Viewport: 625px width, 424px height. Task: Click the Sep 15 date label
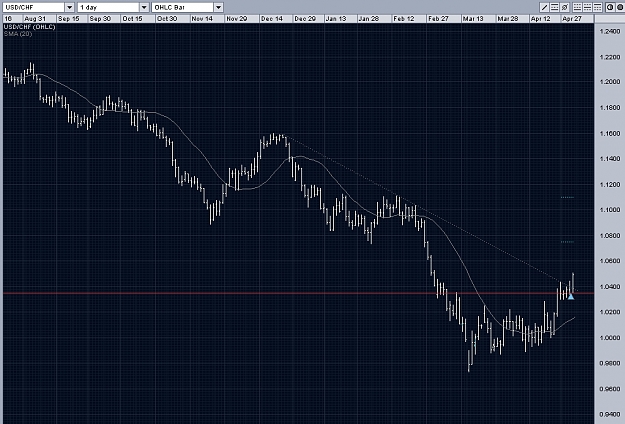point(69,19)
